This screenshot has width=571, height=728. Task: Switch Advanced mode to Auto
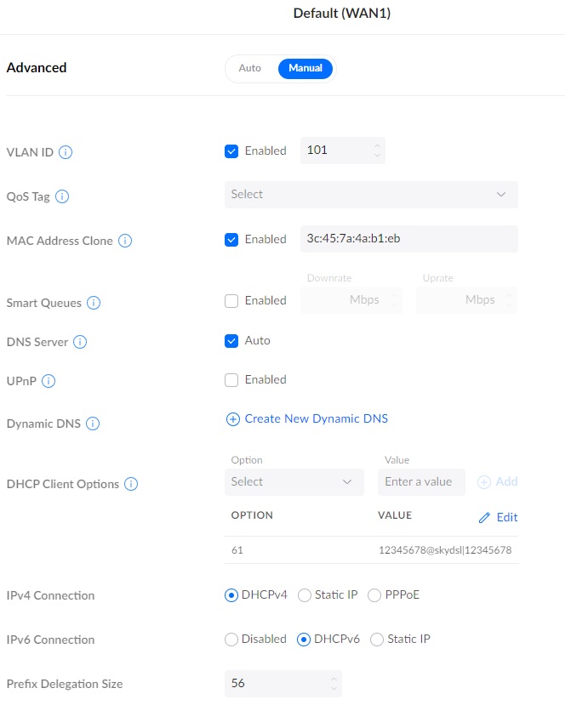point(250,69)
